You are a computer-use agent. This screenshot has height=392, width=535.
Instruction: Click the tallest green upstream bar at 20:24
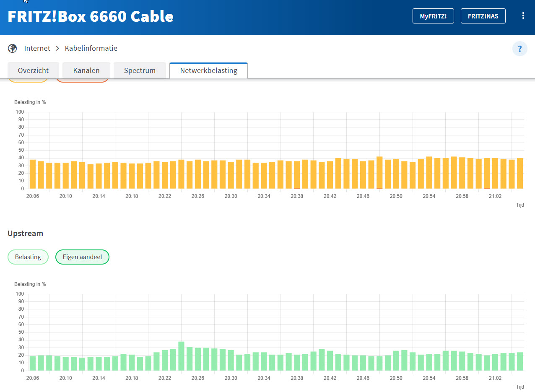click(181, 356)
